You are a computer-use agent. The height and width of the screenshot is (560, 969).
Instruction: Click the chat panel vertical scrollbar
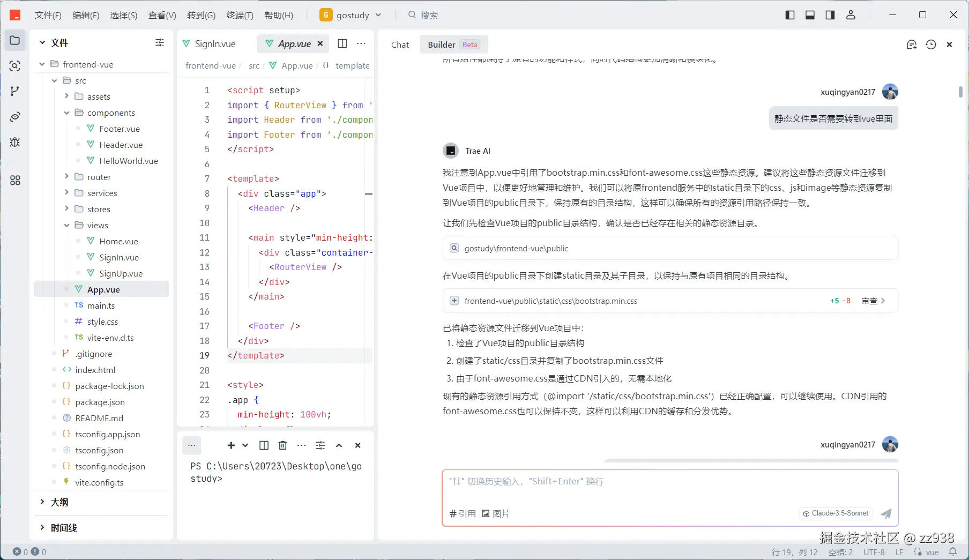(960, 92)
